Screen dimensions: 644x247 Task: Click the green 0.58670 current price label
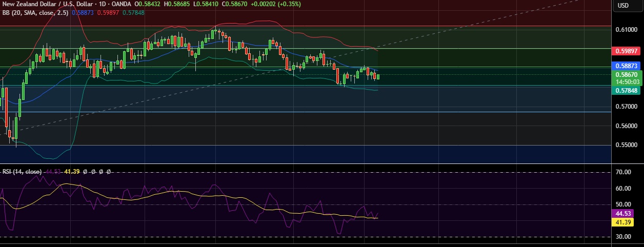[626, 74]
